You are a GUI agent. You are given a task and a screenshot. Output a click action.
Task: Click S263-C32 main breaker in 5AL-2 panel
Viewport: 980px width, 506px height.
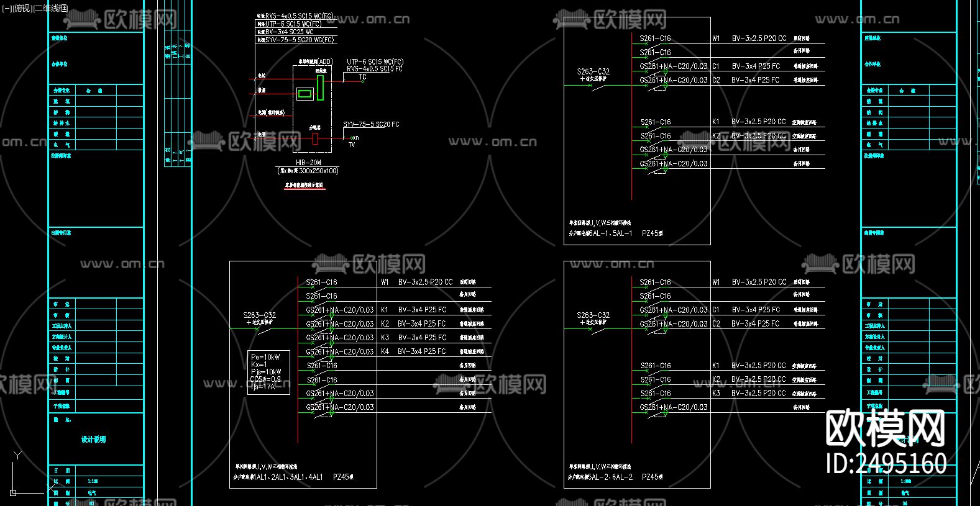pyautogui.click(x=593, y=315)
